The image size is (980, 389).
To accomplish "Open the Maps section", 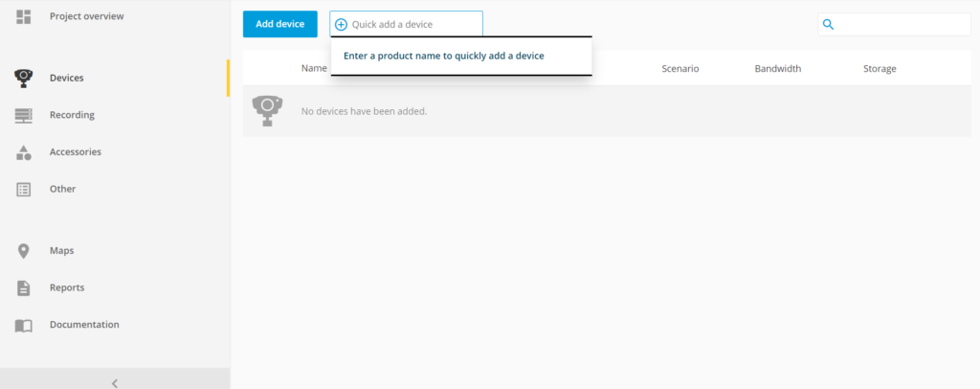I will (x=62, y=251).
